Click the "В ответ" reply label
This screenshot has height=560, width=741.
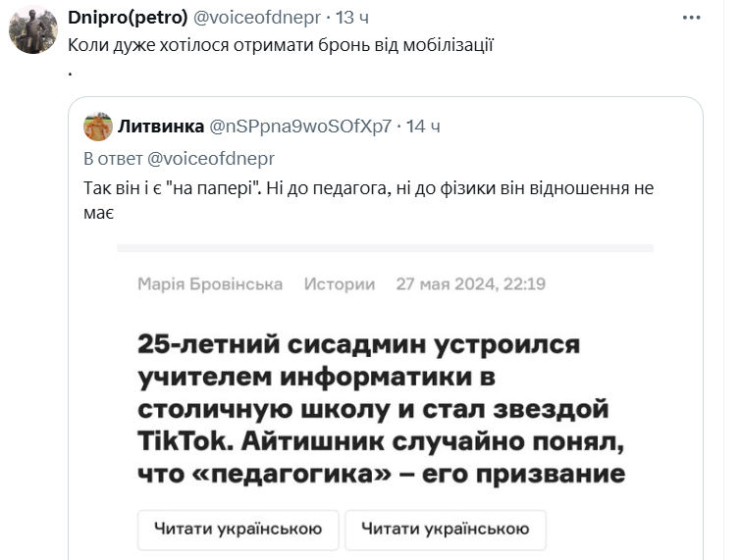click(x=113, y=158)
